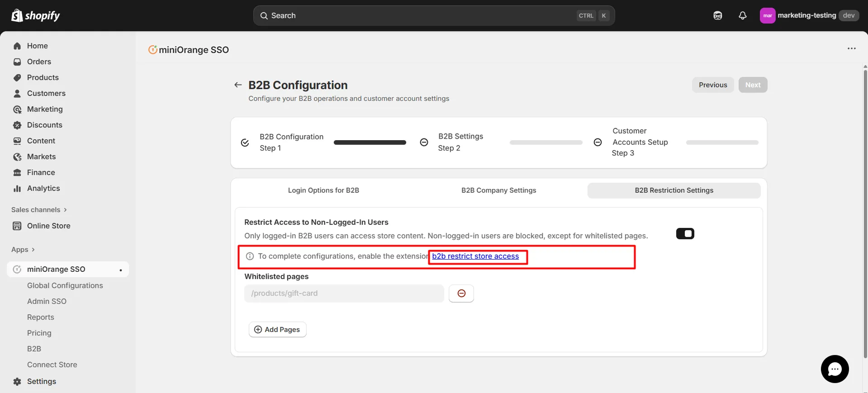Viewport: 868px width, 393px height.
Task: Open B2B submenu item
Action: pyautogui.click(x=34, y=349)
